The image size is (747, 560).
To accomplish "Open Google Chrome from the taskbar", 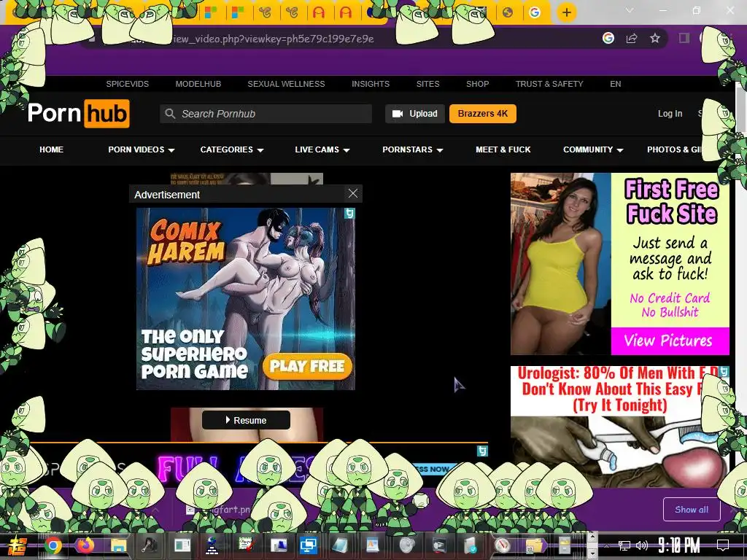I will (53, 545).
